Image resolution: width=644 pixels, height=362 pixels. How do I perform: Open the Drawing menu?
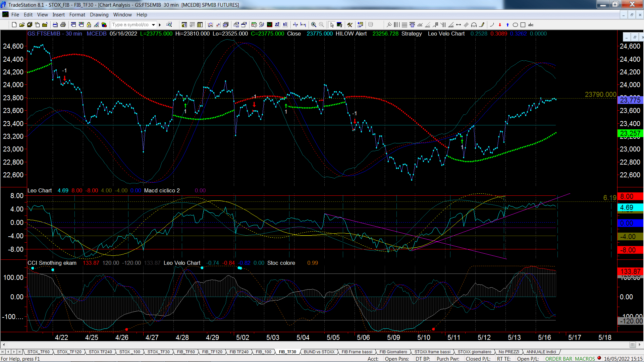coord(99,15)
